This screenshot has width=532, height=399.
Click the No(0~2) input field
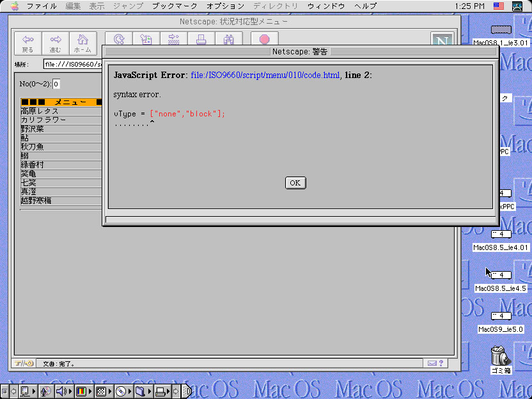[x=56, y=84]
